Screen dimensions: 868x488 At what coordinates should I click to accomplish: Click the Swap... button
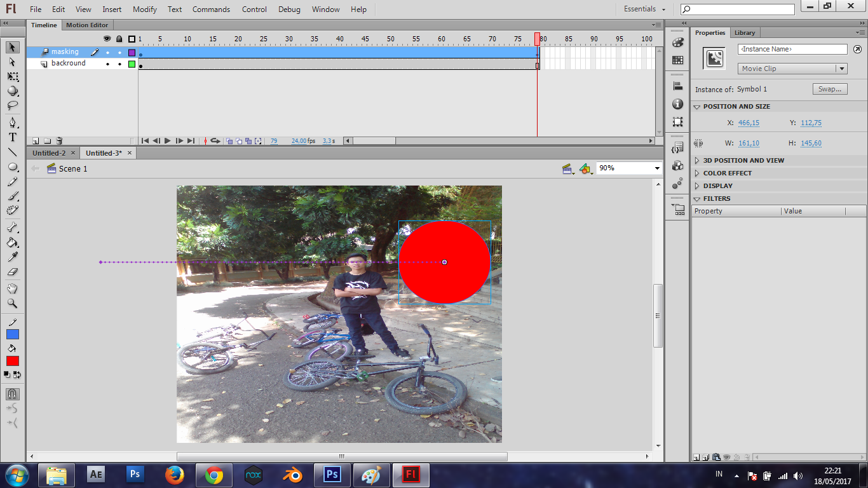tap(830, 89)
